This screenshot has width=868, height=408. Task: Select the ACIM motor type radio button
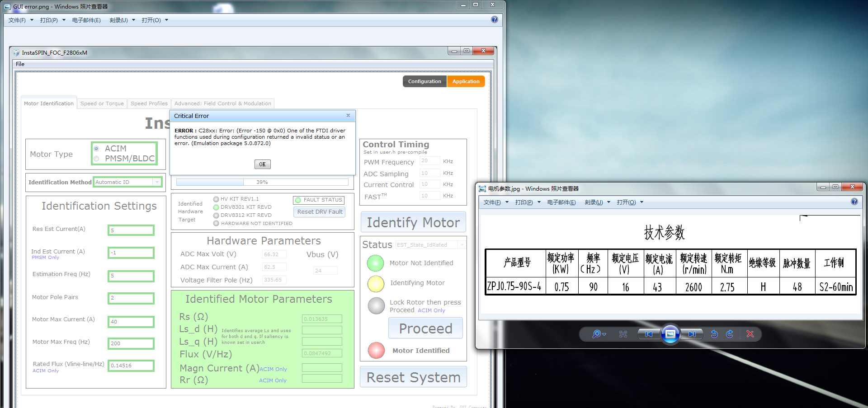pos(96,148)
